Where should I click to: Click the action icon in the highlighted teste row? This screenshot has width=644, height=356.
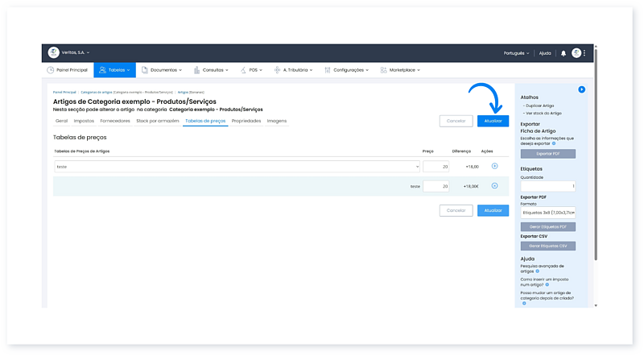494,186
